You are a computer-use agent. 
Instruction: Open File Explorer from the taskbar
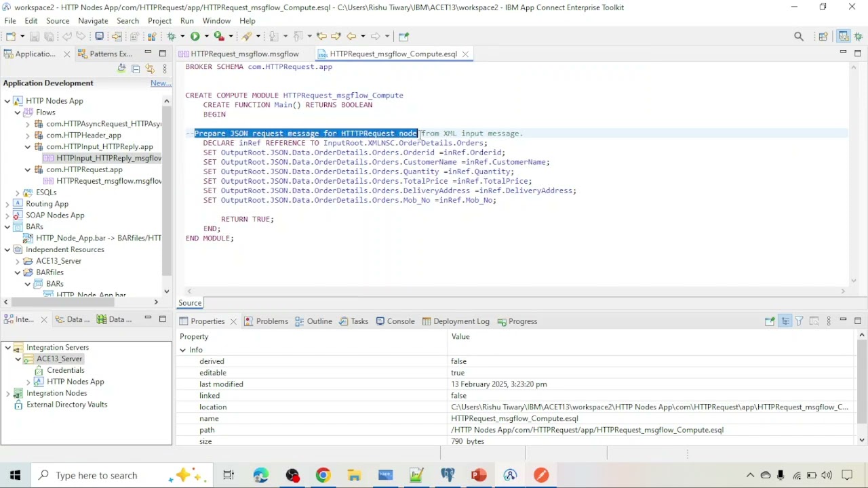pyautogui.click(x=354, y=475)
